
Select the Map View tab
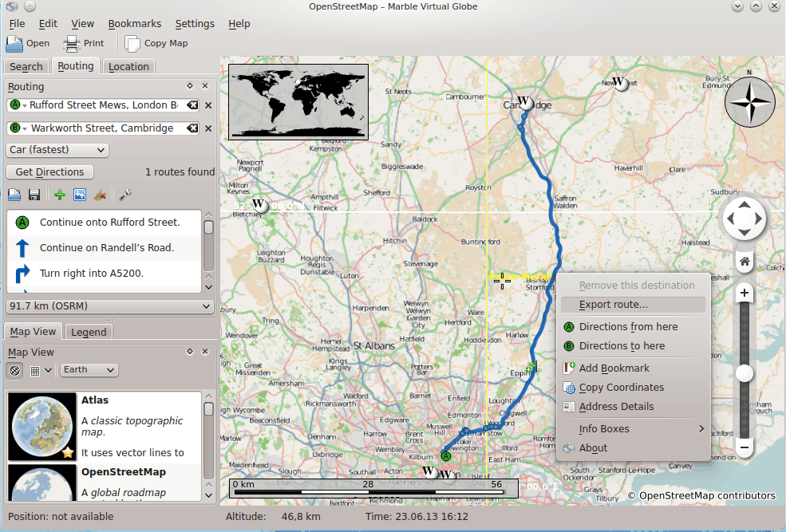point(33,332)
